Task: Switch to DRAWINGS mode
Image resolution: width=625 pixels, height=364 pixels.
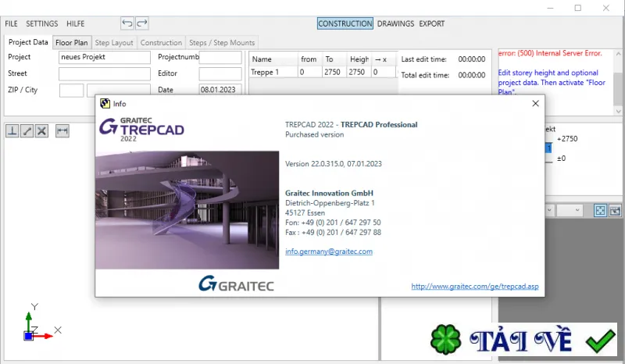Action: tap(395, 23)
